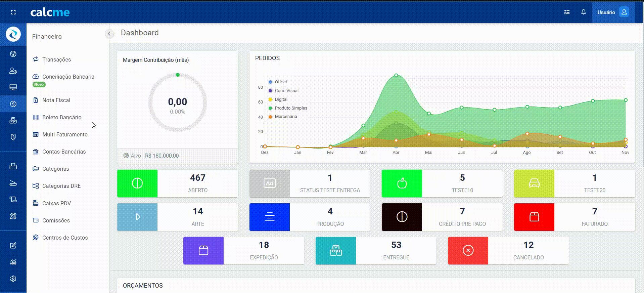This screenshot has width=644, height=293.
Task: Open the customers sidebar section
Action: pyautogui.click(x=13, y=71)
